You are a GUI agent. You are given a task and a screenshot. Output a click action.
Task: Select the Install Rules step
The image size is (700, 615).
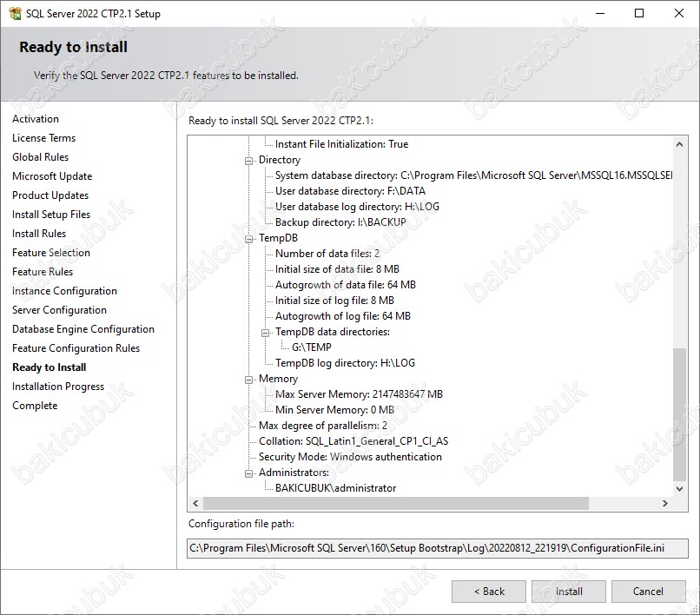[39, 234]
